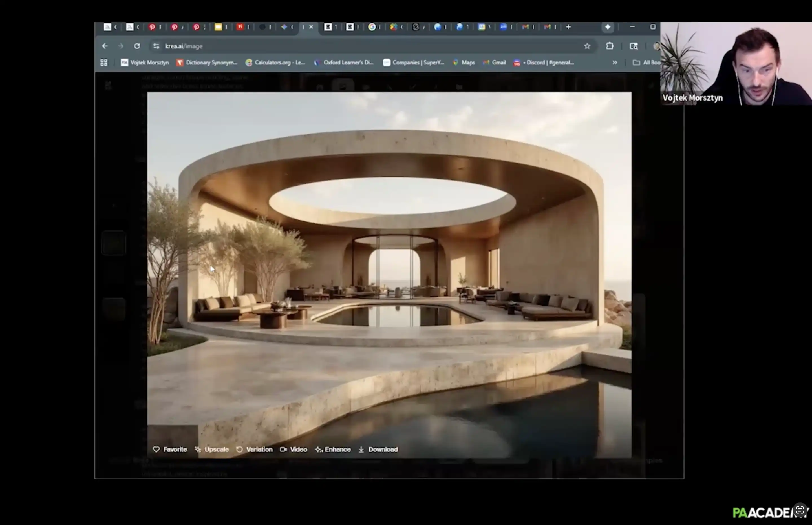The width and height of the screenshot is (812, 525).
Task: Download the rendered image
Action: point(378,449)
